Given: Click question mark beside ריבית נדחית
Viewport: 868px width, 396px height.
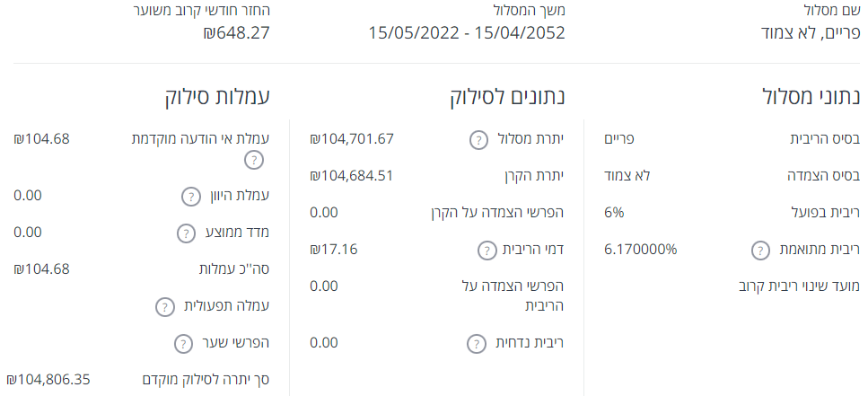Looking at the screenshot, I should 478,343.
